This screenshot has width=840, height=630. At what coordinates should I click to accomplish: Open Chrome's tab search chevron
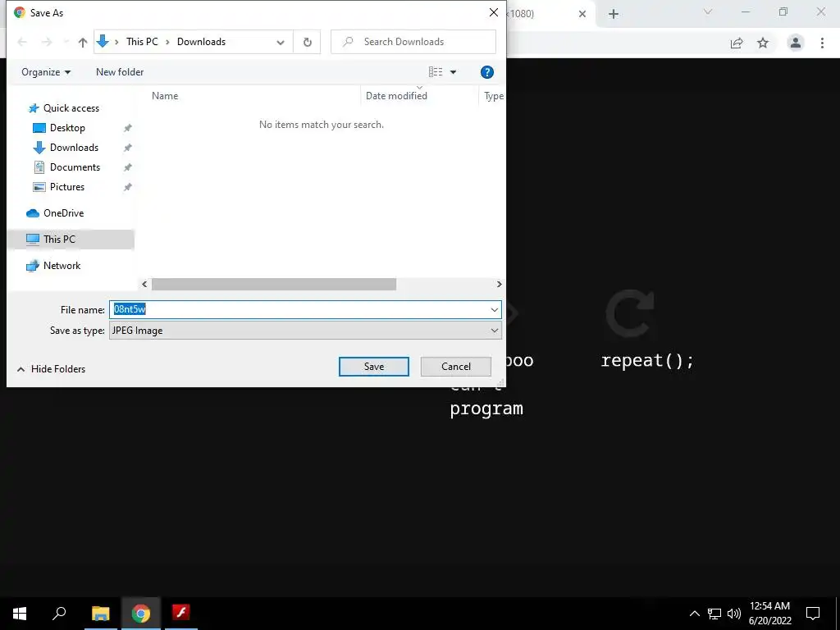pos(708,11)
